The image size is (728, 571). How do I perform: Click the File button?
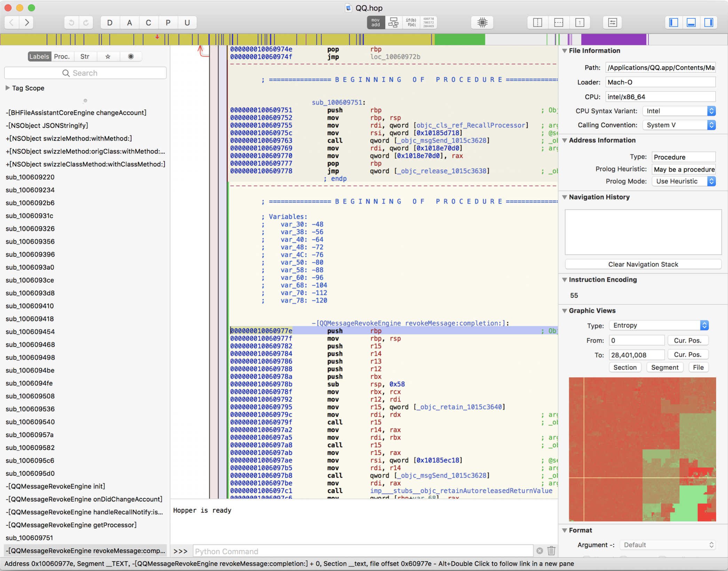pyautogui.click(x=698, y=368)
